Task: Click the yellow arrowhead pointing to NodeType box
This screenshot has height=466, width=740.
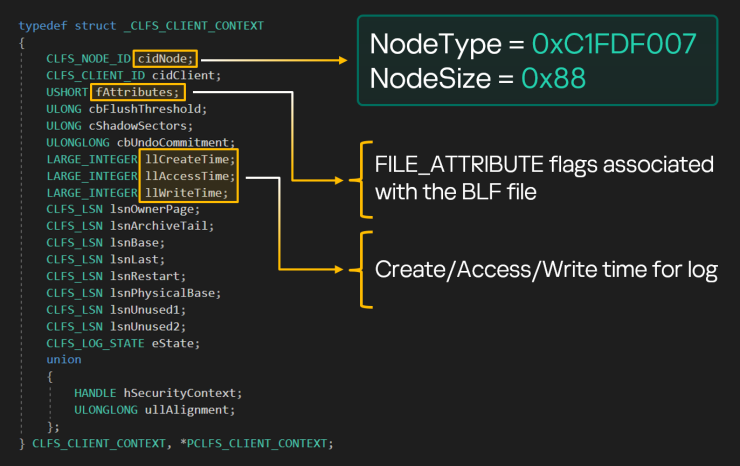Action: point(341,60)
